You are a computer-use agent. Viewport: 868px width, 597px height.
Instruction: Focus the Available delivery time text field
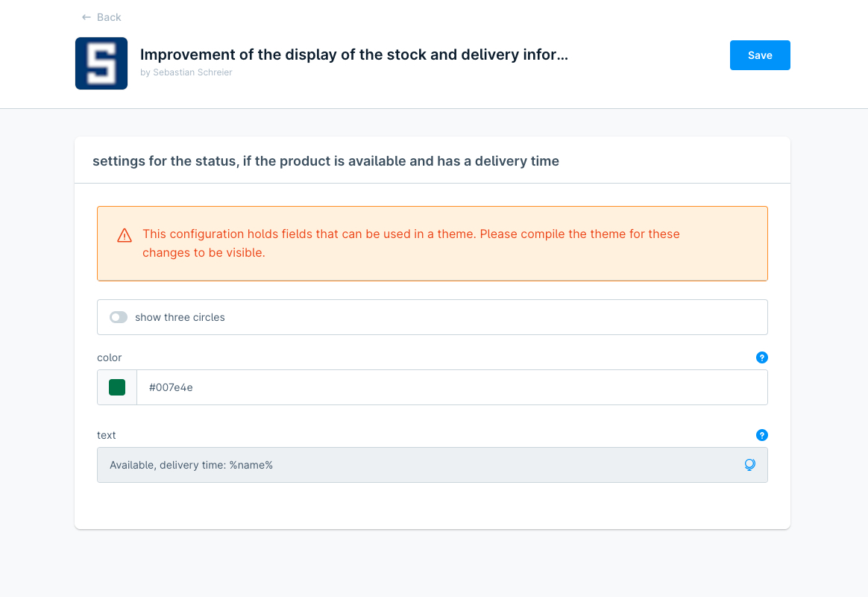[418, 465]
